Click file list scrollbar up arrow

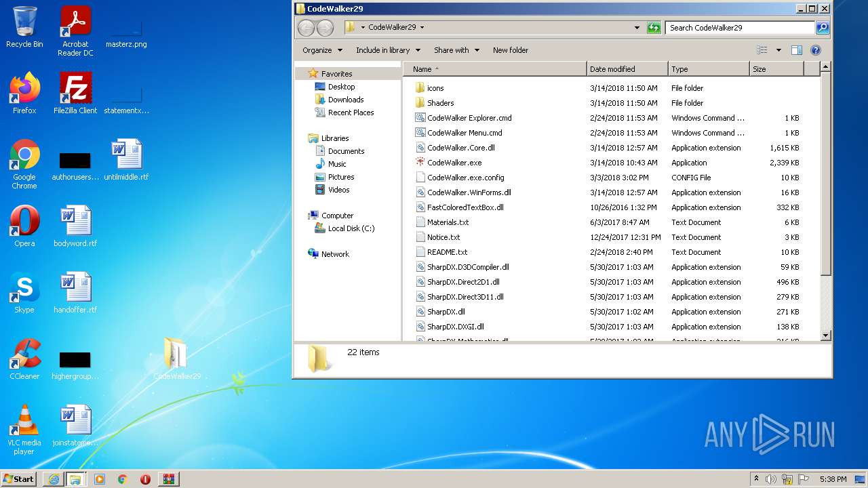point(825,67)
